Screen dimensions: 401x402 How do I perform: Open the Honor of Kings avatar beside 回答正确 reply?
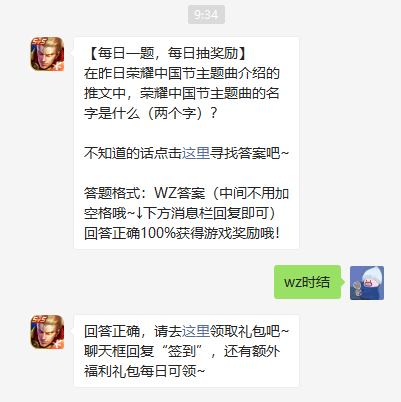[47, 332]
